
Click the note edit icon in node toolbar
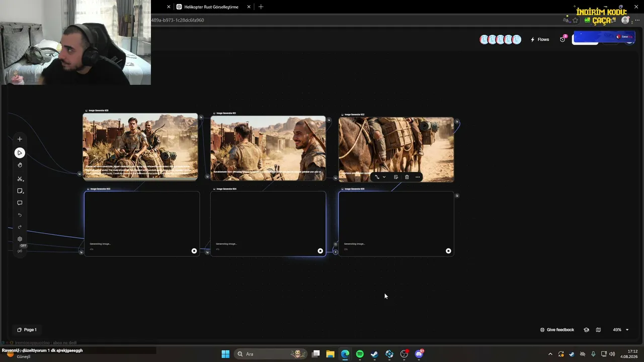(396, 177)
